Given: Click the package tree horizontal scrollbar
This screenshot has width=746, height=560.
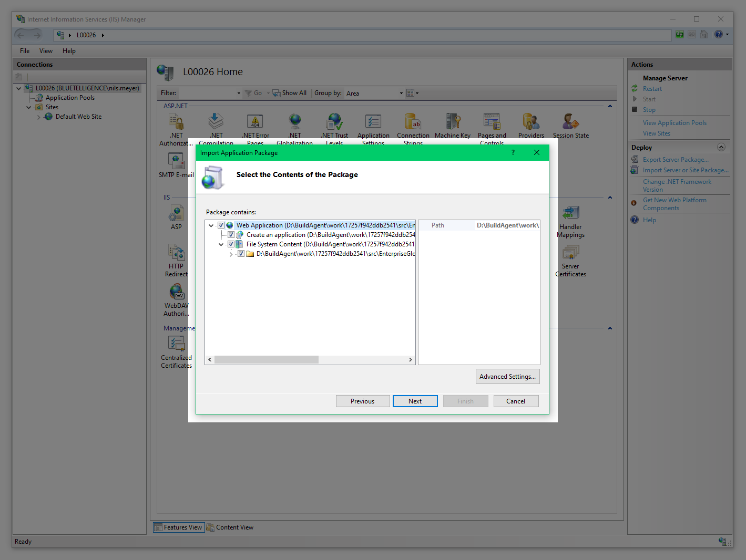Looking at the screenshot, I should [267, 360].
